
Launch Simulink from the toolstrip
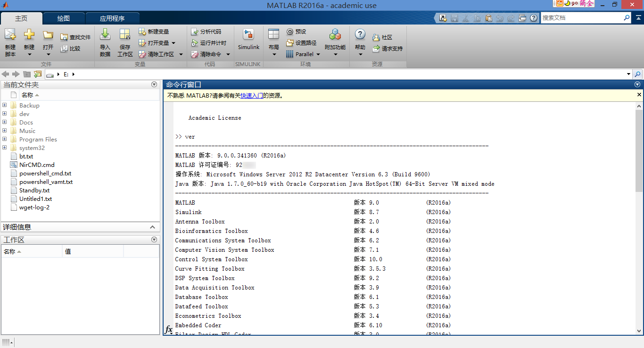[248, 40]
